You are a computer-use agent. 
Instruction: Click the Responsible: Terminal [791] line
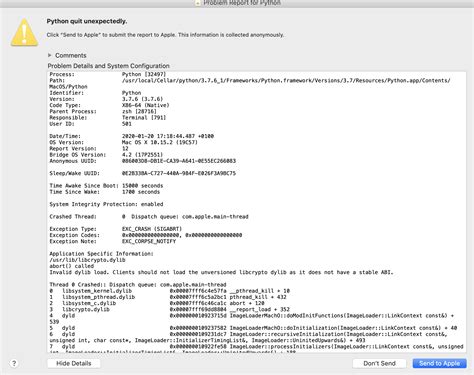point(108,117)
